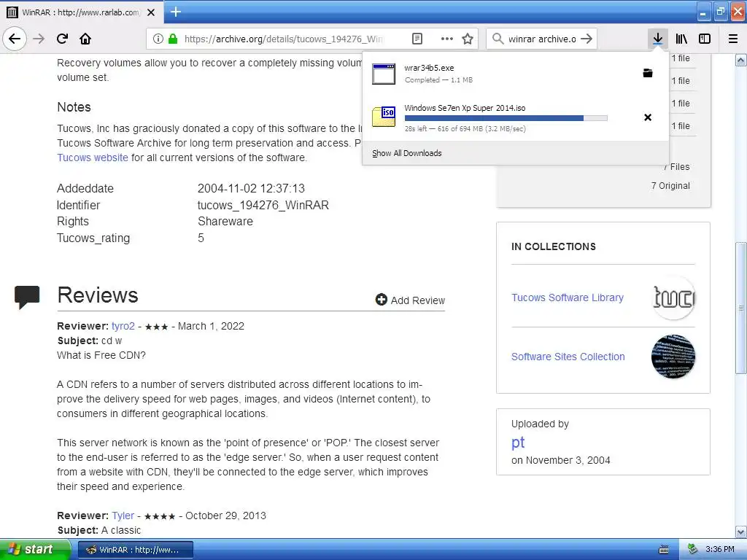Click the wrar34b5.exe download entry name
The width and height of the screenshot is (747, 560).
[429, 68]
